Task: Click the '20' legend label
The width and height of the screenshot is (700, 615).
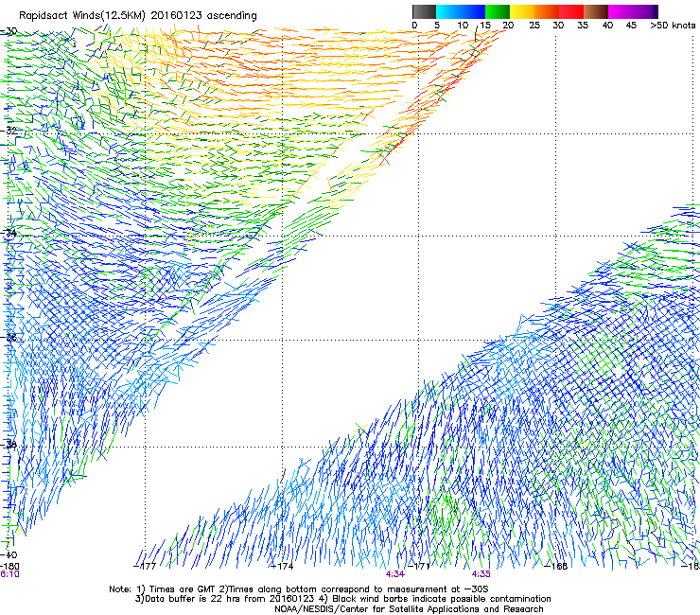Action: 508,26
